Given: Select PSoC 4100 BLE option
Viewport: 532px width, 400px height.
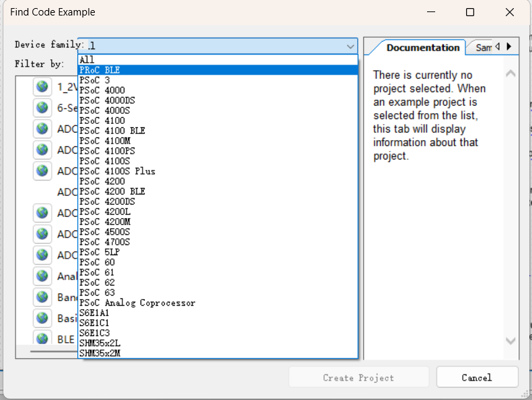Looking at the screenshot, I should coord(218,131).
